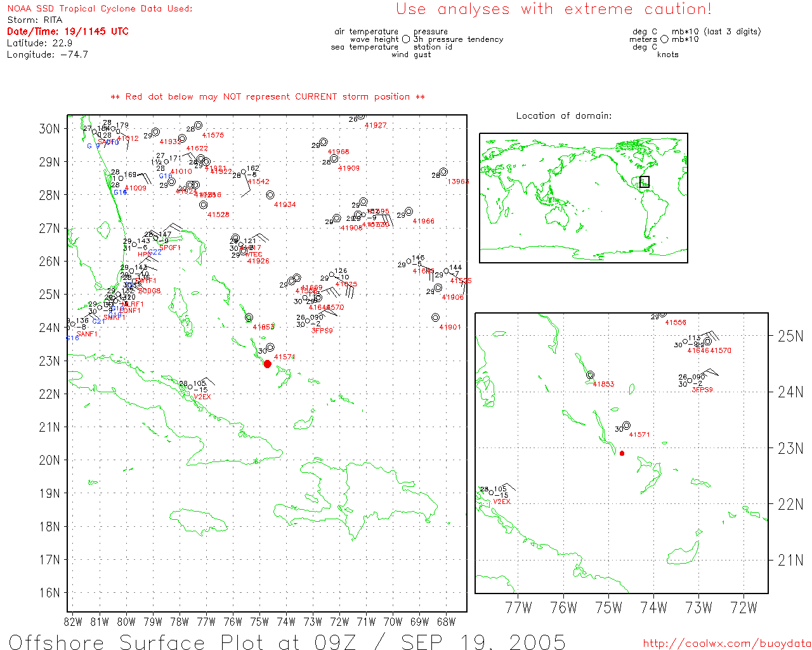Viewport: 812px width, 650px height.
Task: Click the station model legend circle under pressure
Action: [x=406, y=39]
